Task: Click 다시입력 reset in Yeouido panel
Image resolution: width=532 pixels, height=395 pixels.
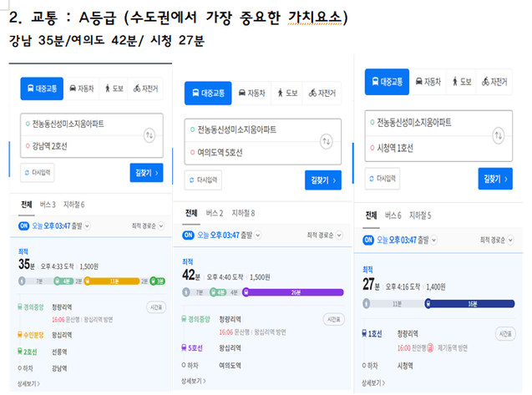Action: 203,180
